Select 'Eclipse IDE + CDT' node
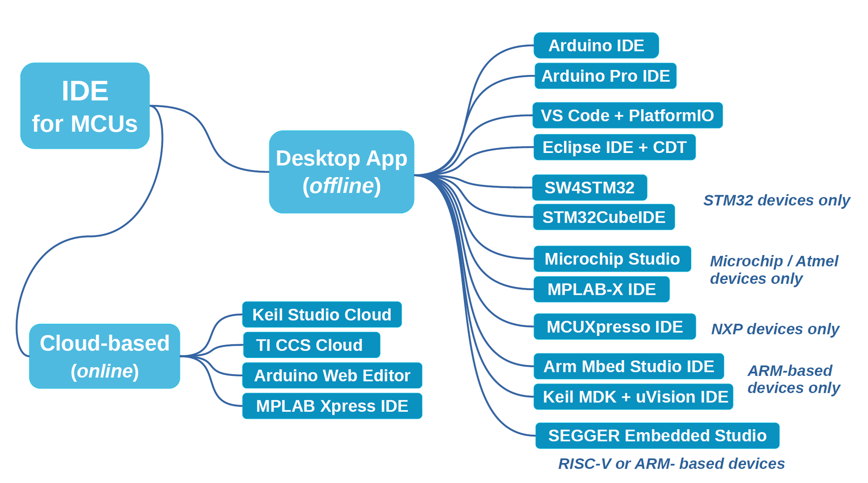 click(x=615, y=147)
